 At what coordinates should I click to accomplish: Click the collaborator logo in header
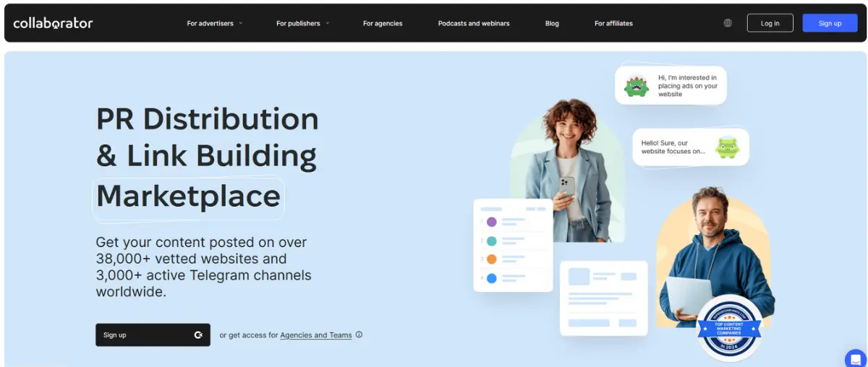pos(53,23)
